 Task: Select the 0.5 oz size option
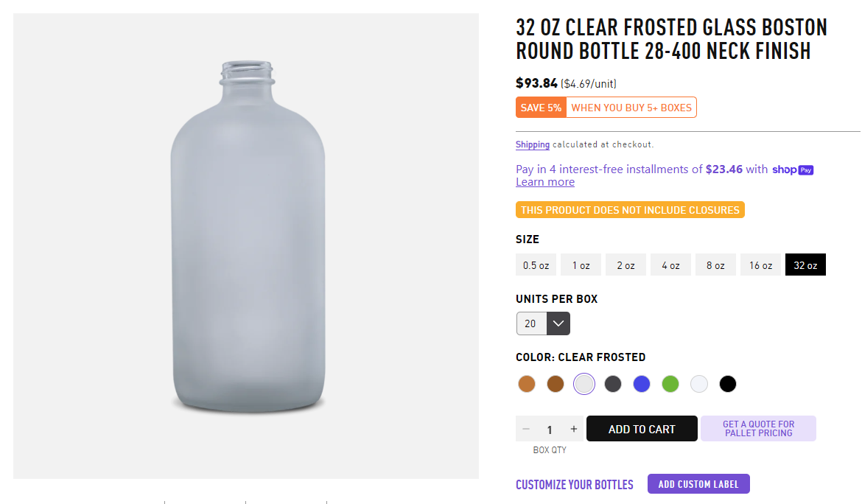tap(536, 265)
